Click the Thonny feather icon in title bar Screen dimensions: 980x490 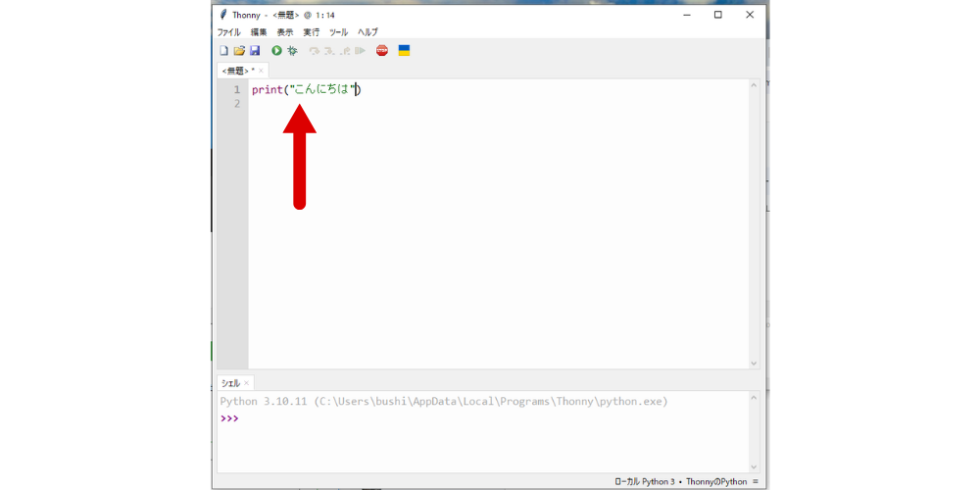click(223, 15)
